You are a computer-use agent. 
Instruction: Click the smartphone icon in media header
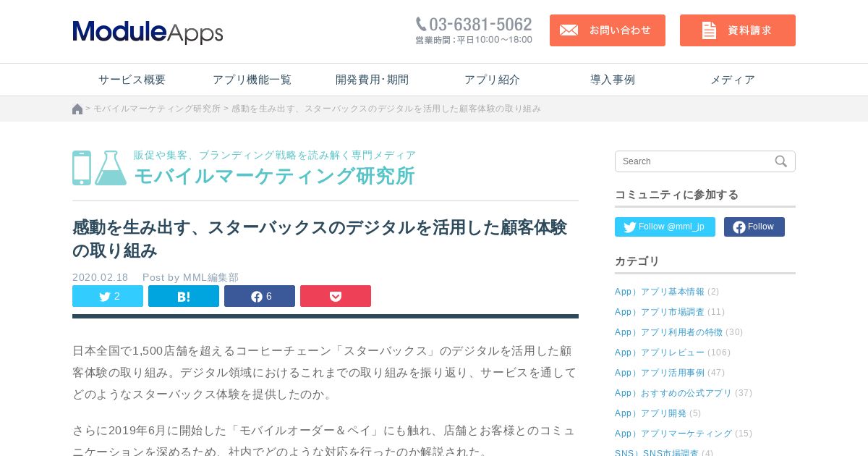coord(82,168)
